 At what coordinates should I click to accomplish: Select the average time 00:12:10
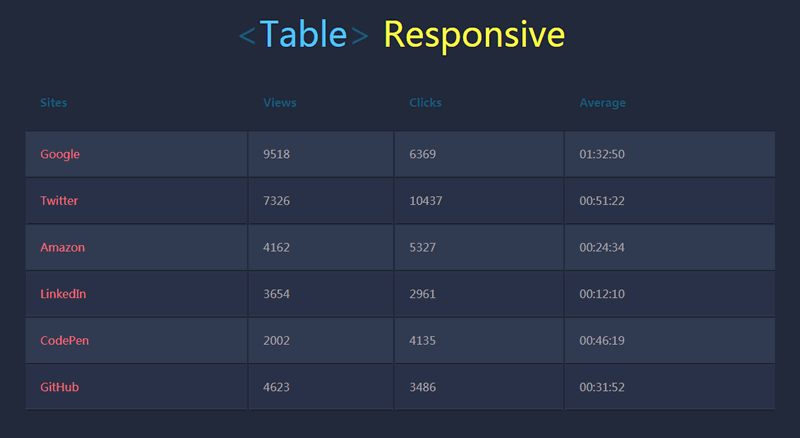coord(602,294)
